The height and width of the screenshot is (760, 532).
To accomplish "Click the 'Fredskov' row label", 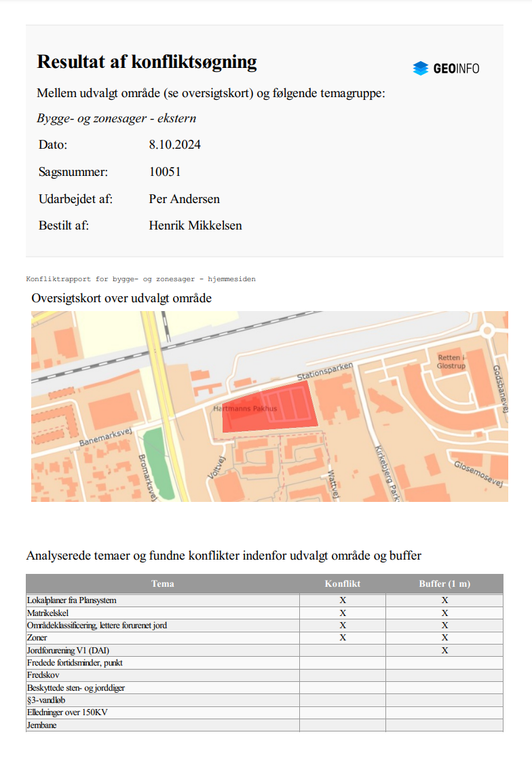I will (43, 675).
